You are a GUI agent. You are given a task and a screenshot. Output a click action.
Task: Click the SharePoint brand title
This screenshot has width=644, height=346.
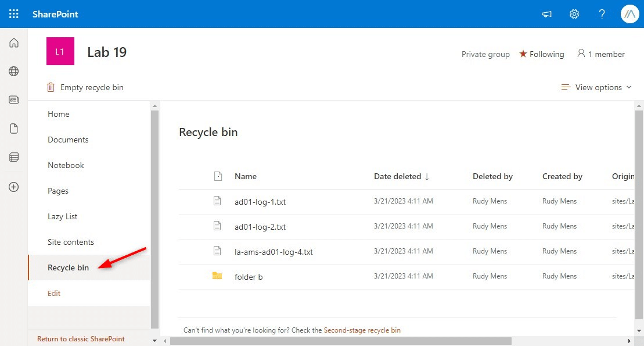55,14
